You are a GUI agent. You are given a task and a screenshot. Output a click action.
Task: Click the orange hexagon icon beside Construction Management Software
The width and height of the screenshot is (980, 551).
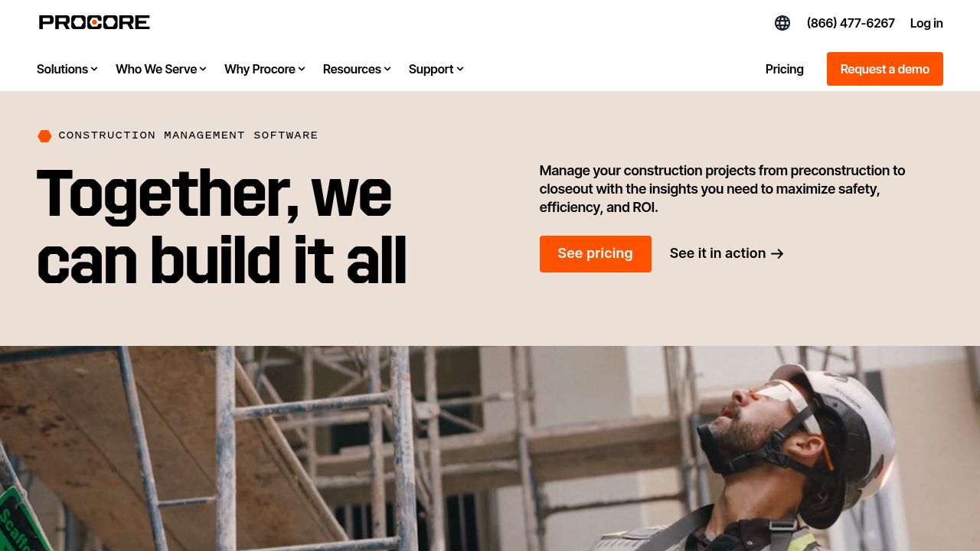click(44, 136)
